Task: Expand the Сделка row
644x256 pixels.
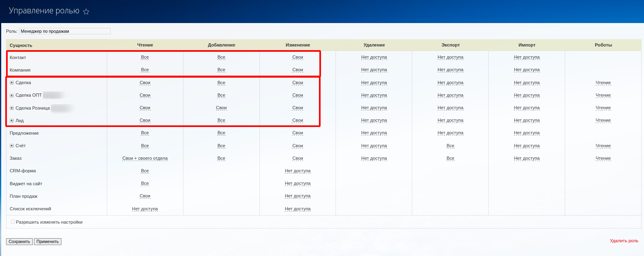Action: [x=12, y=83]
